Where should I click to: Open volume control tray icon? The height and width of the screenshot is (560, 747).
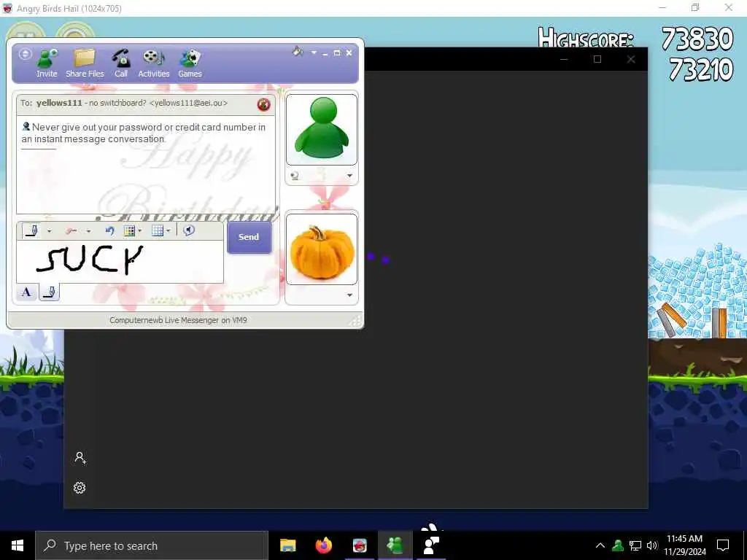652,545
